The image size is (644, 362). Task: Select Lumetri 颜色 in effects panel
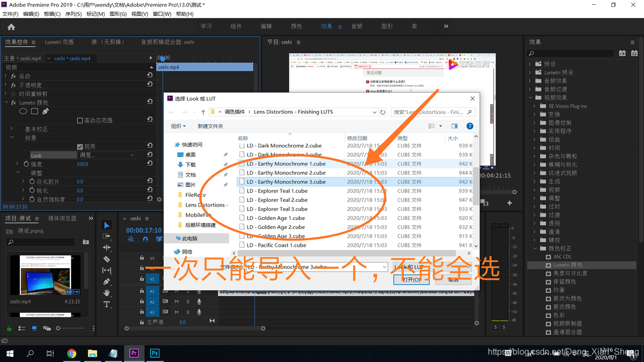click(568, 265)
